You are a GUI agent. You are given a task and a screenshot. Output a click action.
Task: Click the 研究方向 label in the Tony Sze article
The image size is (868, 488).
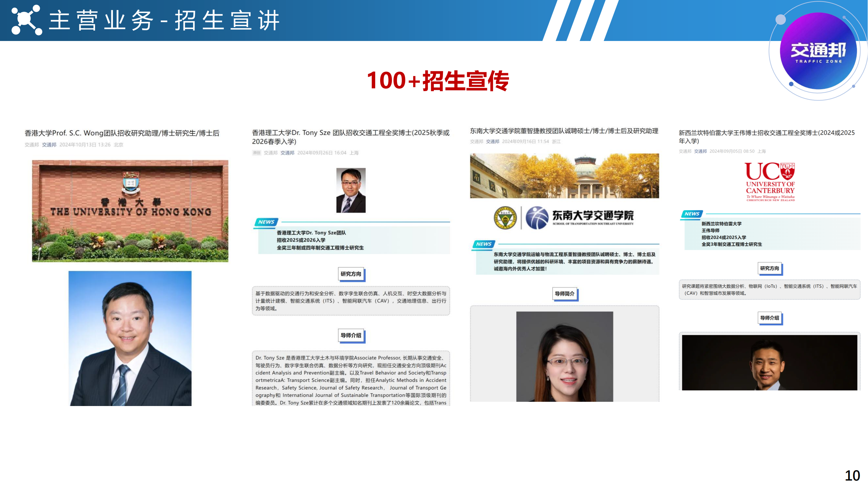351,274
